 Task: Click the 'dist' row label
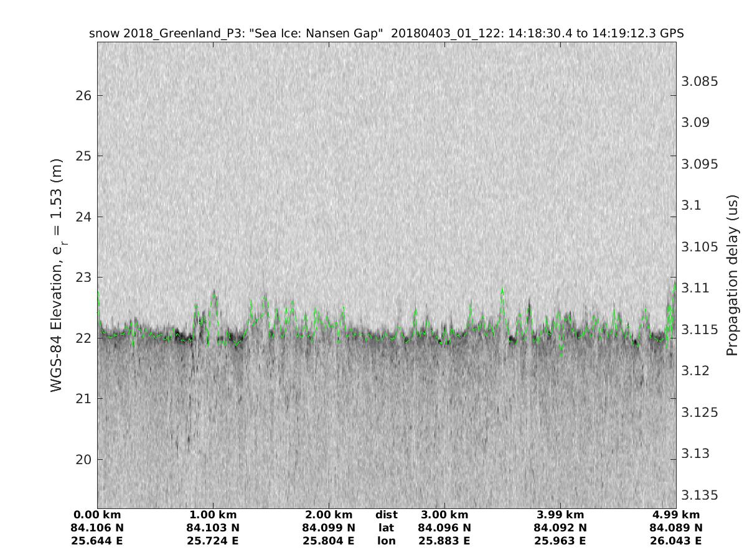[x=386, y=515]
